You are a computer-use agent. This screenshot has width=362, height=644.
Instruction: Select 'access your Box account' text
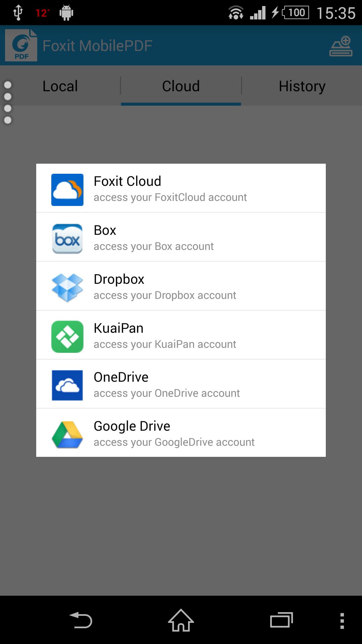(154, 246)
